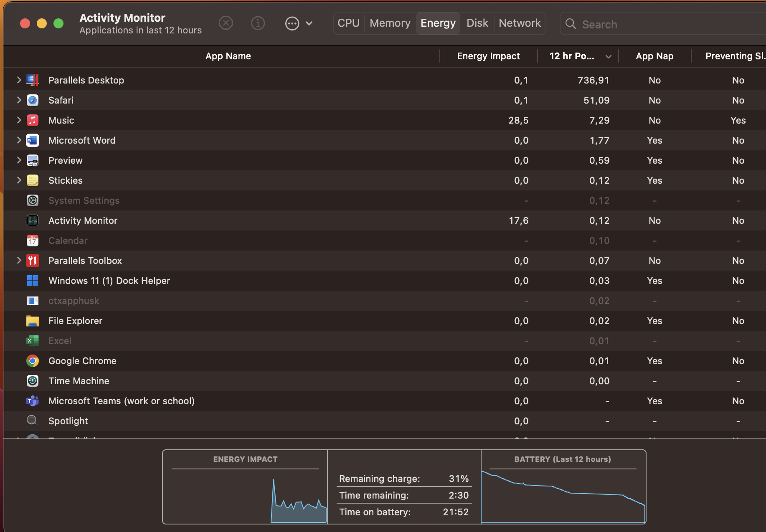This screenshot has width=766, height=532.
Task: Click the Time Machine icon in list
Action: tap(33, 381)
